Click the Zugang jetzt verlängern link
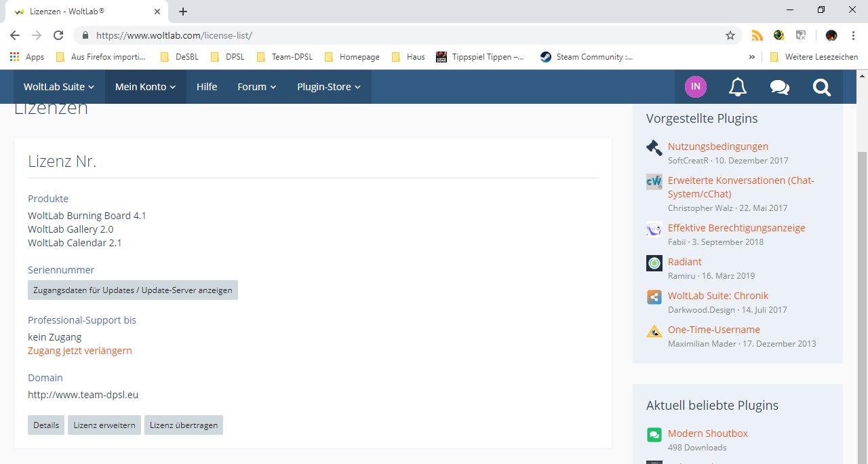 tap(80, 351)
